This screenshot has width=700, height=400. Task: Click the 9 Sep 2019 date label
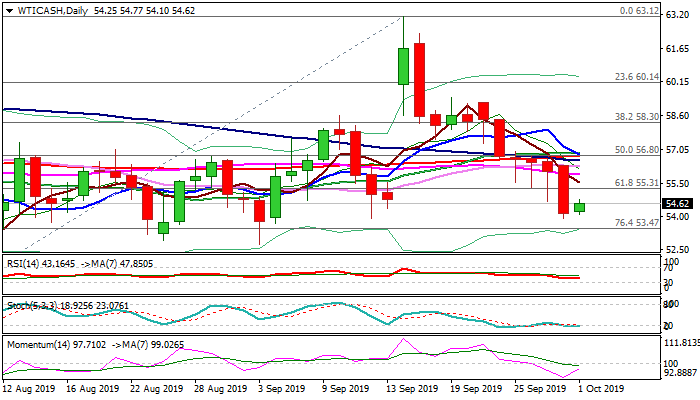346,388
